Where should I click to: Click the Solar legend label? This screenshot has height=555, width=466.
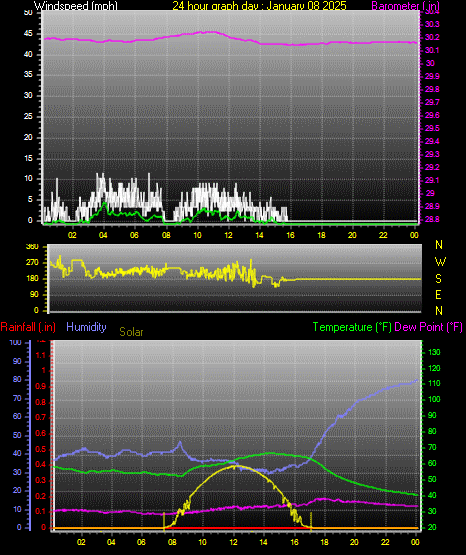pos(131,332)
